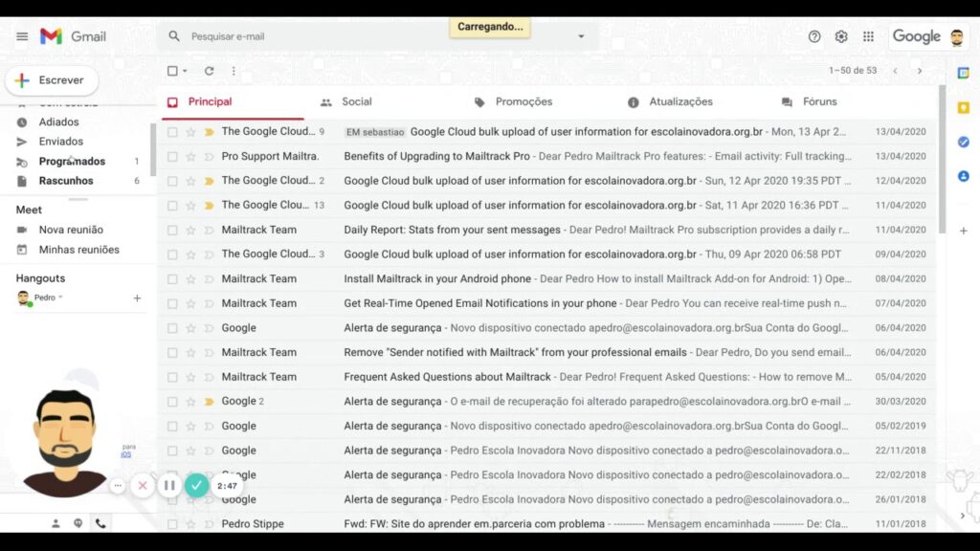This screenshot has height=551, width=980.
Task: Open Google Calendar side panel icon
Action: tap(963, 73)
